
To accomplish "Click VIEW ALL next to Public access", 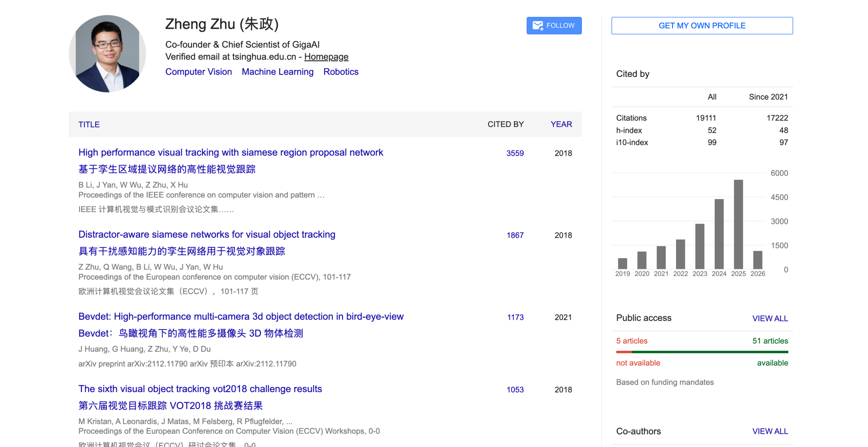I will click(770, 318).
